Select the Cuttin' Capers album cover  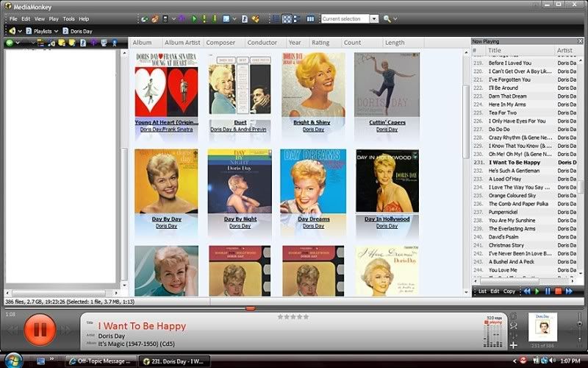pos(387,85)
